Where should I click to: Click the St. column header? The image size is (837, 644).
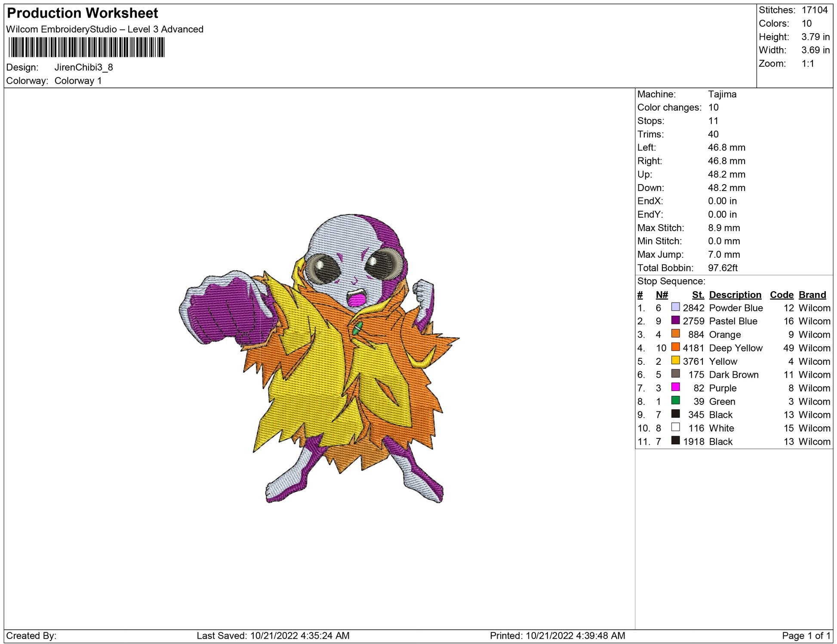point(698,295)
